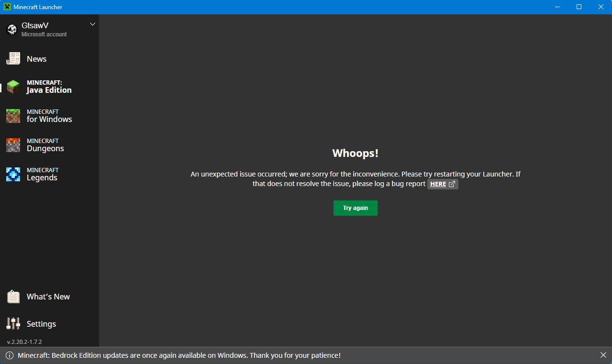
Task: Switch to MINECRAFT for Windows label
Action: 49,116
